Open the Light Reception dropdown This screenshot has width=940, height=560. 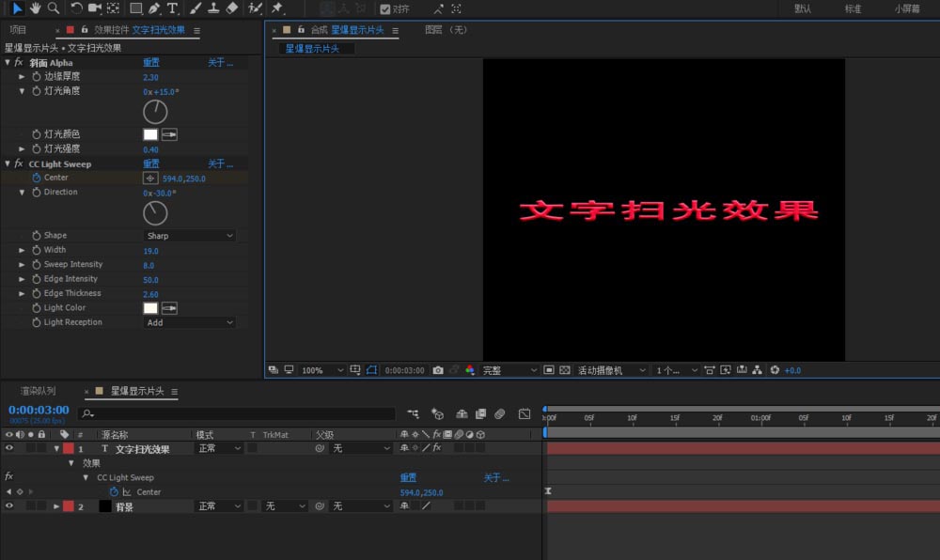click(190, 322)
